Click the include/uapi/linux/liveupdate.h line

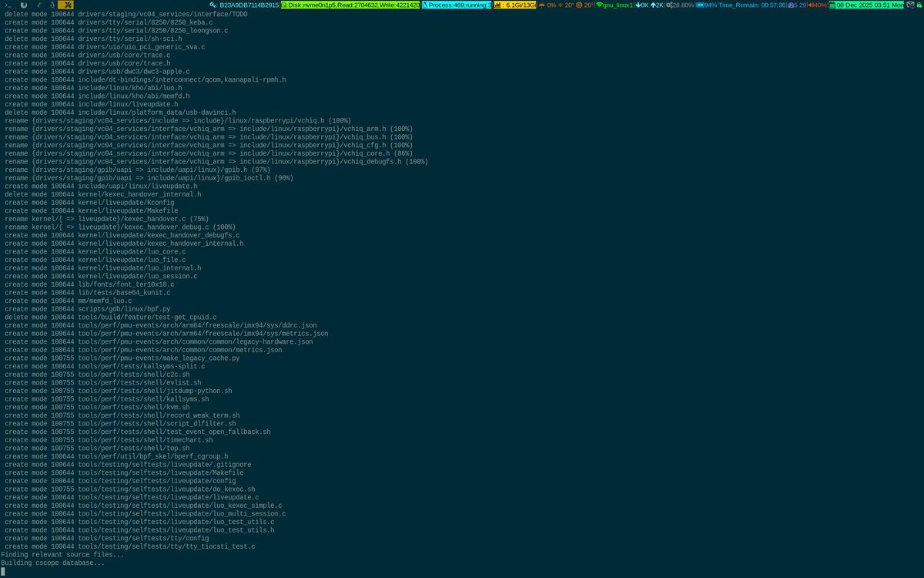(101, 187)
